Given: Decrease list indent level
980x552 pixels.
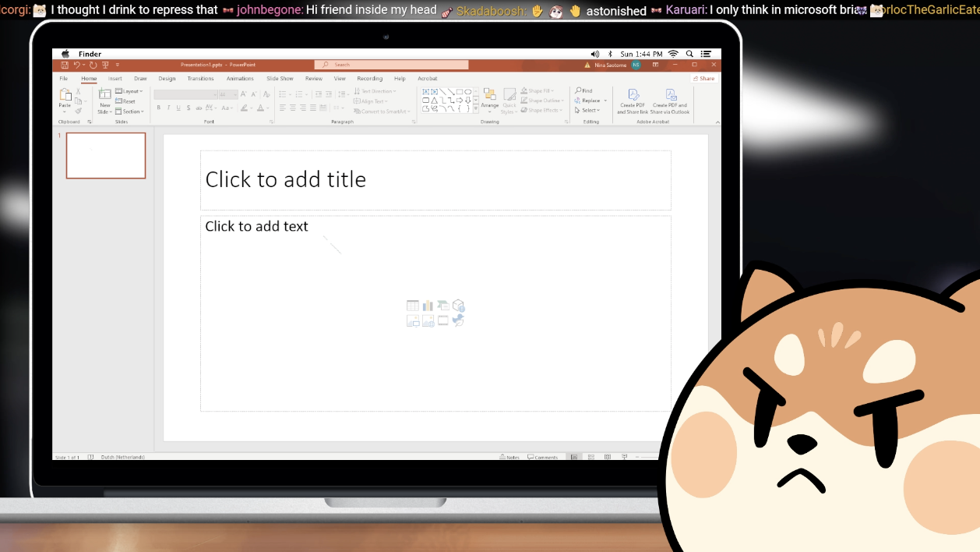Looking at the screenshot, I should pyautogui.click(x=318, y=94).
